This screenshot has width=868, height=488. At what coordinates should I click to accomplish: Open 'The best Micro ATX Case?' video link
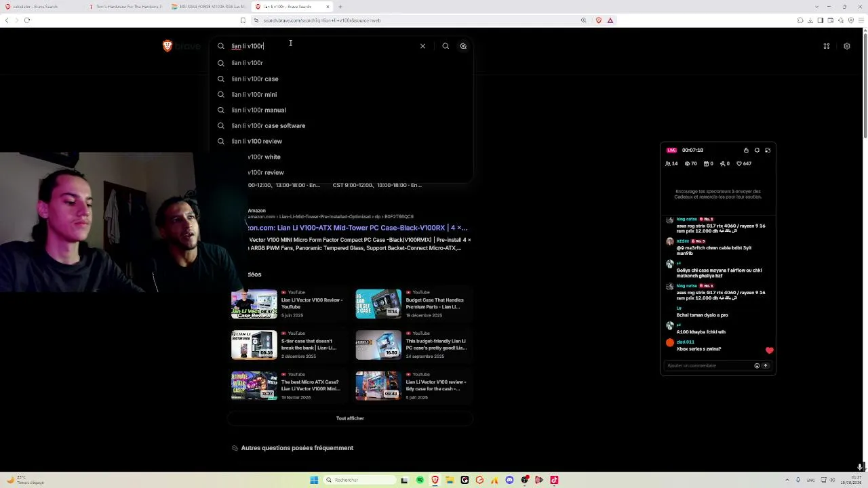pos(311,385)
